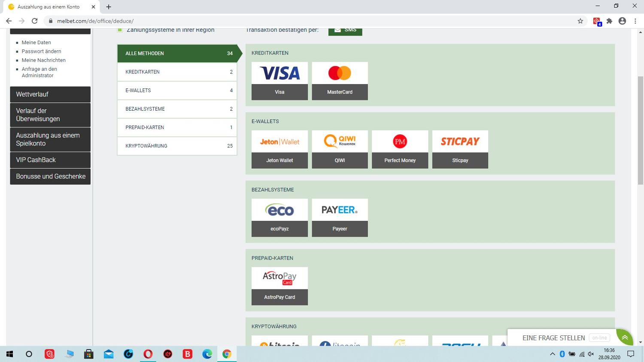The width and height of the screenshot is (644, 362).
Task: Filter methods by Kryptowährung
Action: 177,146
